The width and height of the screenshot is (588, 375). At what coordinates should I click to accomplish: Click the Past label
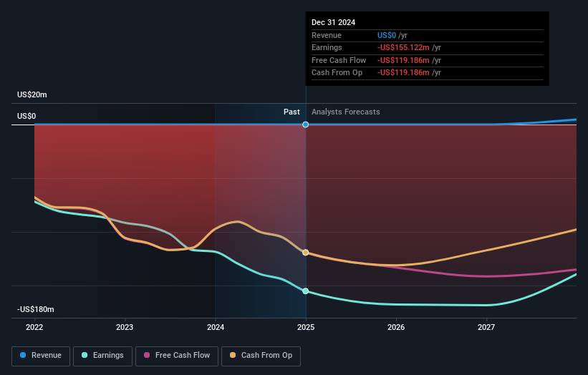291,112
